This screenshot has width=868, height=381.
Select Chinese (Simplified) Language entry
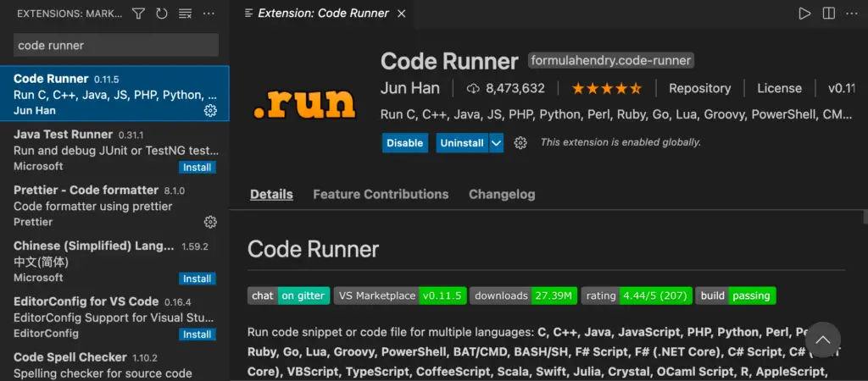pos(114,261)
